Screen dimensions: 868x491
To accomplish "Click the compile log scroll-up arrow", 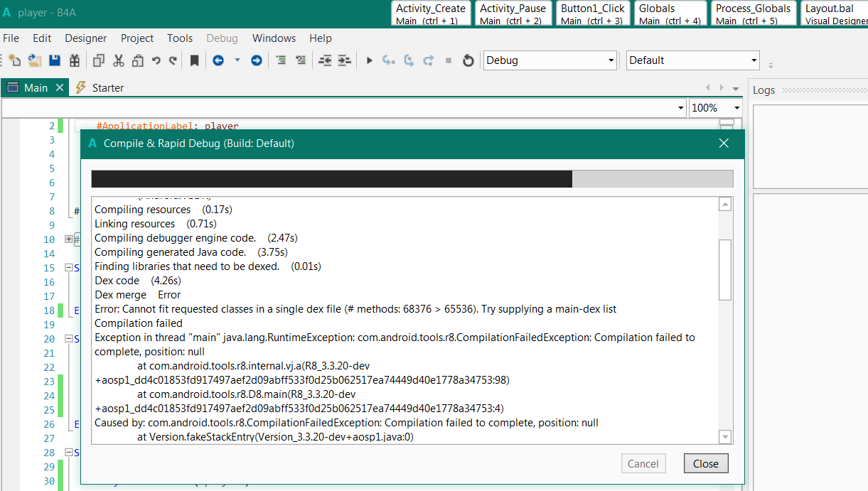I will [725, 205].
